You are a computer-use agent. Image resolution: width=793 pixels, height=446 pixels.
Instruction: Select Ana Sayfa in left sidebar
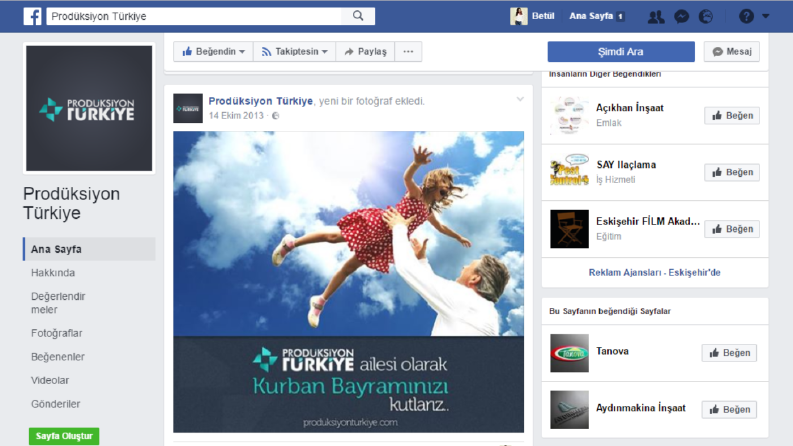point(89,249)
